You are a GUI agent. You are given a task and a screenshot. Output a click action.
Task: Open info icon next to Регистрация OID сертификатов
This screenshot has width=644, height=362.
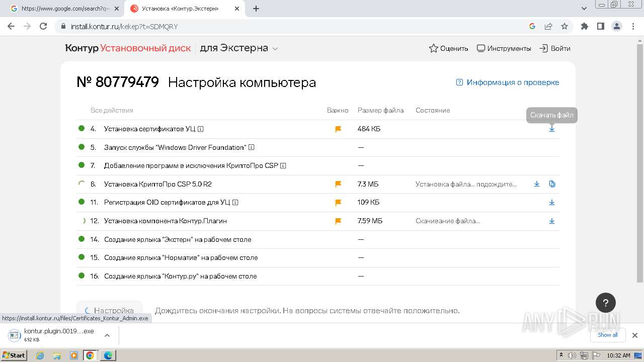click(235, 203)
